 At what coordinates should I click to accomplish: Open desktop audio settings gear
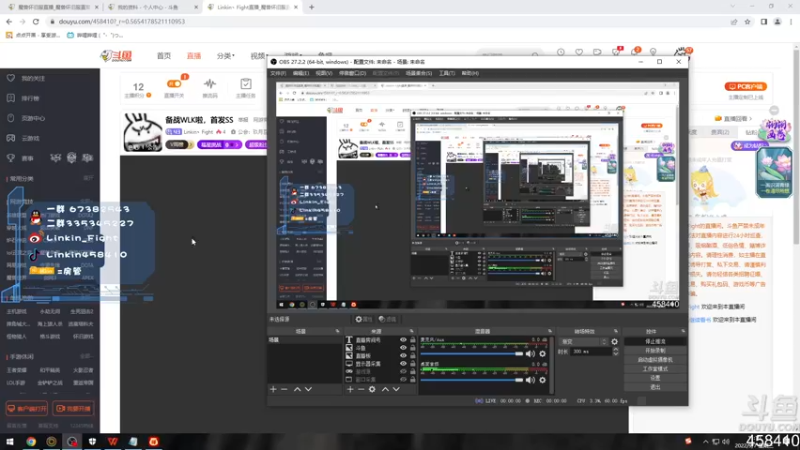click(x=542, y=380)
